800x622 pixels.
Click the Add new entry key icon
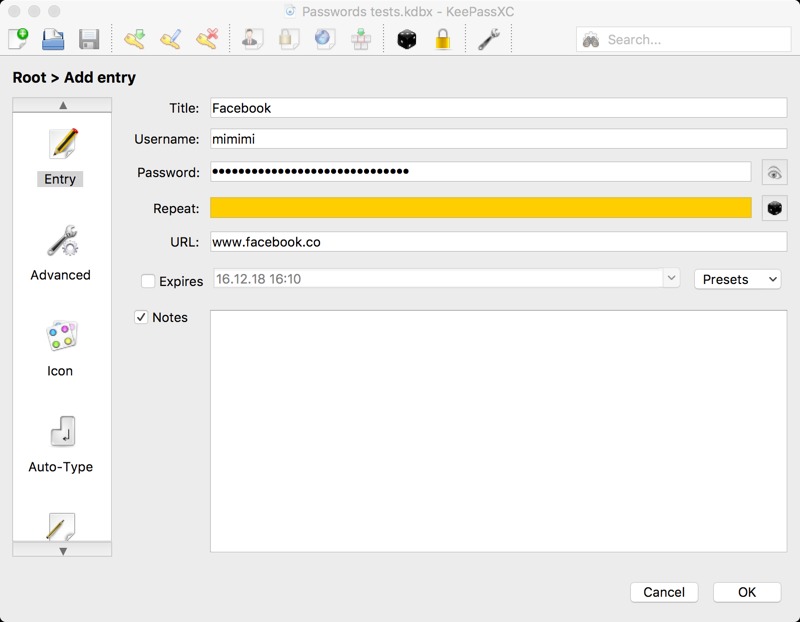[135, 39]
